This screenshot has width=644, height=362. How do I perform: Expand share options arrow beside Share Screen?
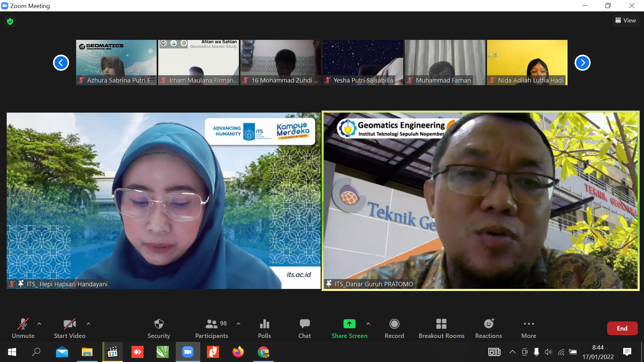coord(368,324)
